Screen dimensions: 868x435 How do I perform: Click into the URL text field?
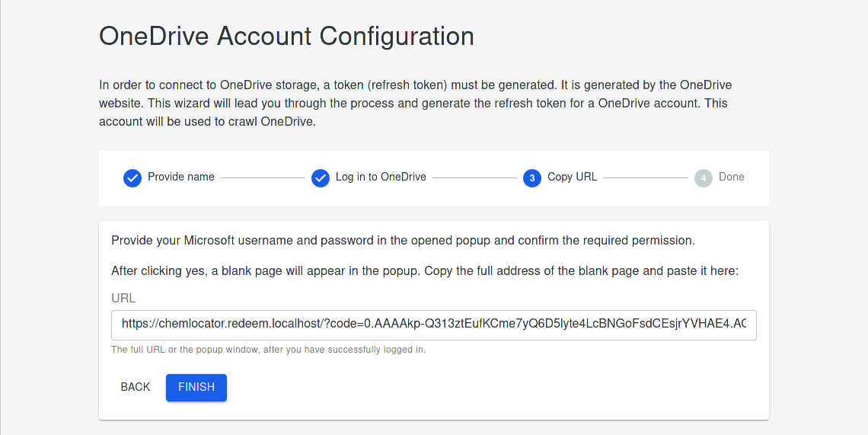coord(433,324)
